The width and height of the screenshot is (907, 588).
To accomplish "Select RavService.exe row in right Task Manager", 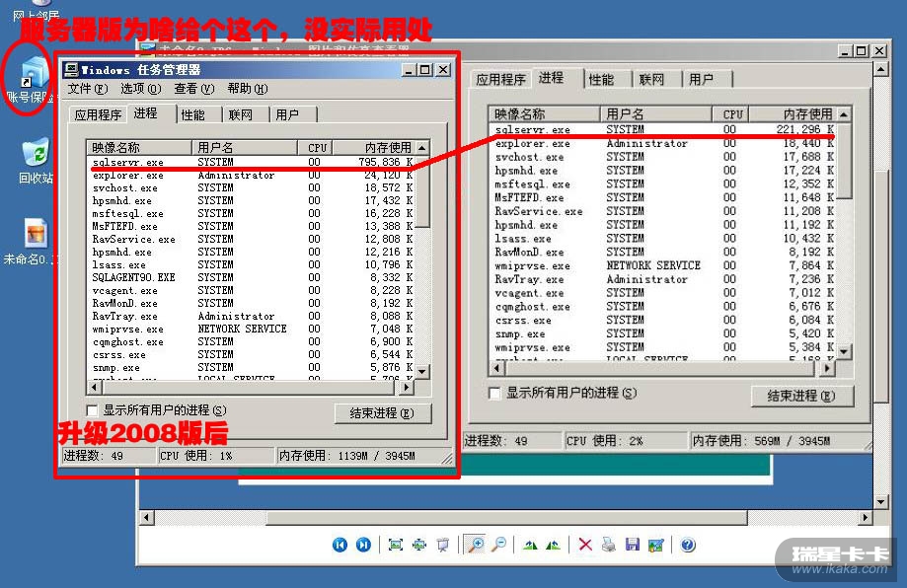I will point(663,211).
